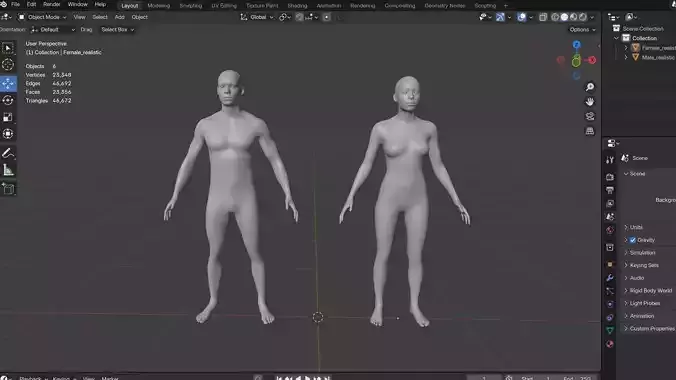This screenshot has height=380, width=676.
Task: Select the Measure tool
Action: click(8, 170)
